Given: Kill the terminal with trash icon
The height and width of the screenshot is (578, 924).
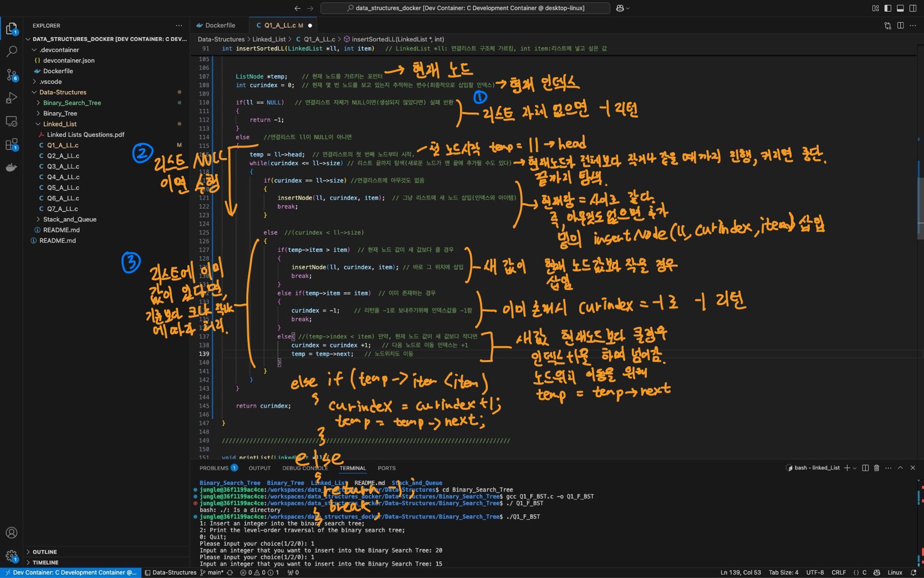Looking at the screenshot, I should (876, 468).
